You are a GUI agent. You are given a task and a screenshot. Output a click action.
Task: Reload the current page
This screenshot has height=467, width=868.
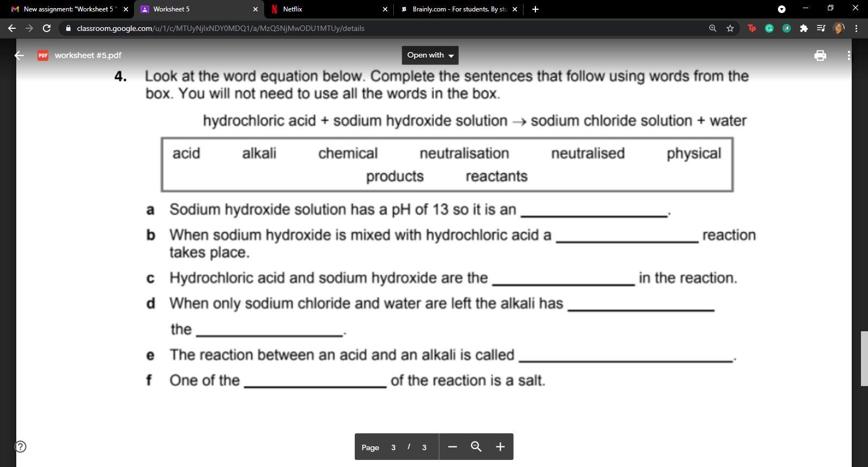click(x=47, y=28)
